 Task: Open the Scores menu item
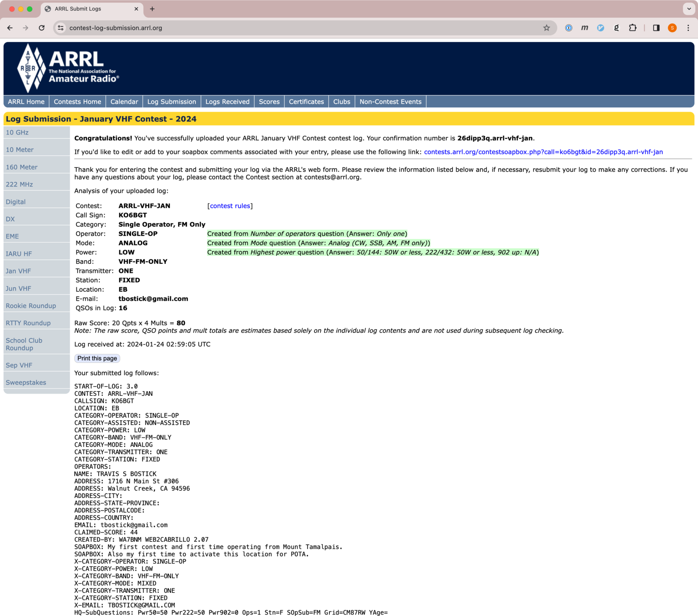[x=269, y=102]
